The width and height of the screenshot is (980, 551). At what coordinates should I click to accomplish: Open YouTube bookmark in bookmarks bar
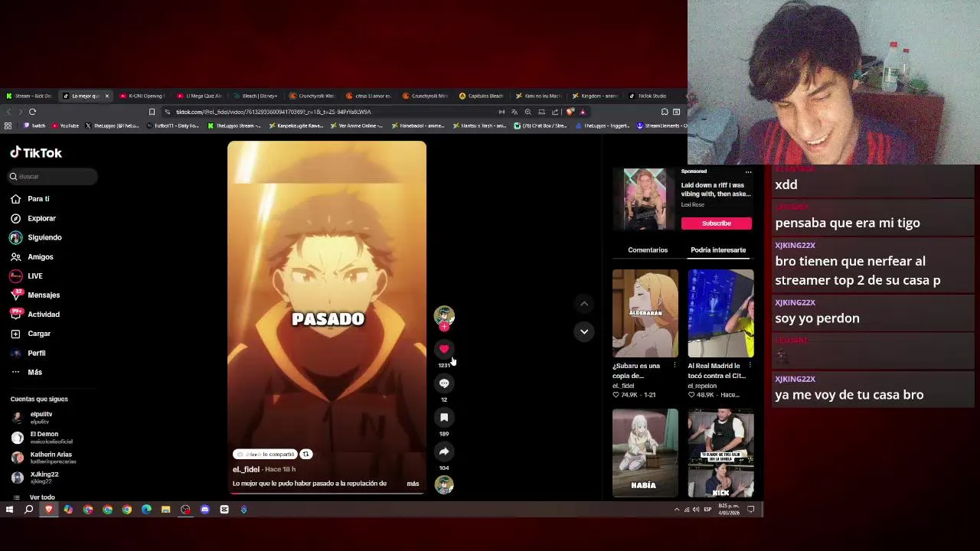(x=65, y=126)
